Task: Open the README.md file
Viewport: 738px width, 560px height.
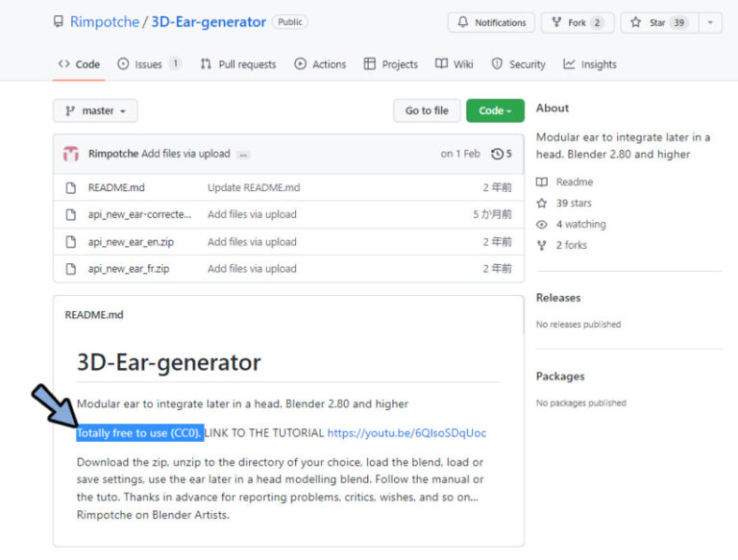Action: tap(116, 187)
